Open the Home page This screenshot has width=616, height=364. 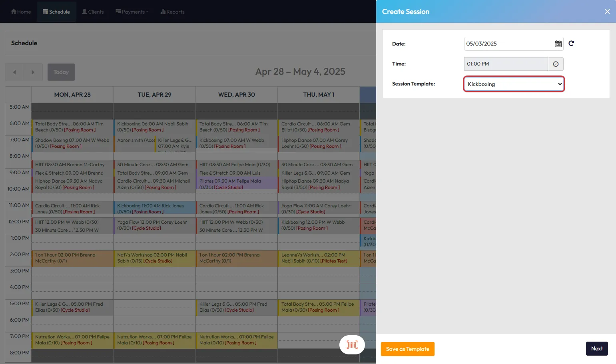(21, 12)
